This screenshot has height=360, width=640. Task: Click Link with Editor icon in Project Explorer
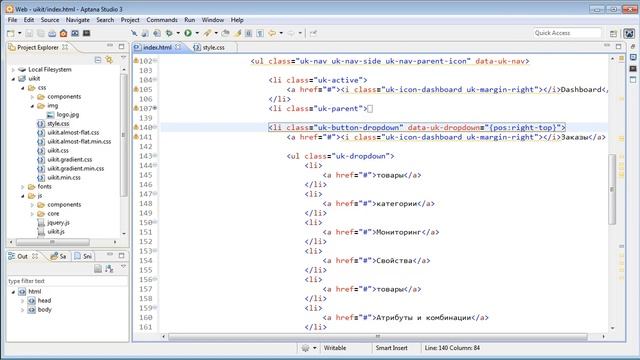tap(109, 60)
